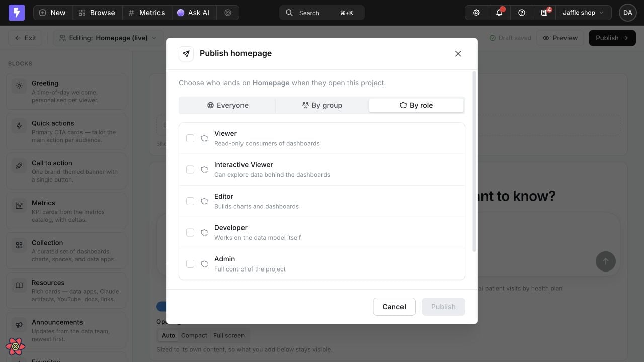Screen dimensions: 644x362
Task: Click the Viewer role title text
Action: (225, 133)
